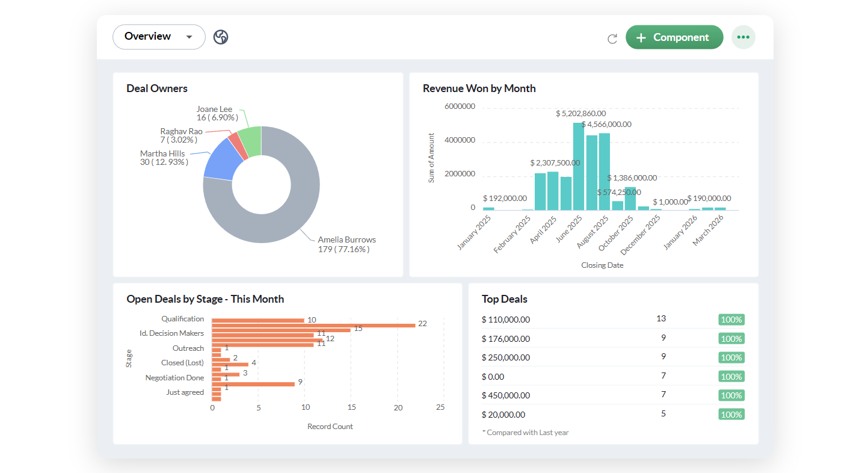Click the Revenue Won by Month title
This screenshot has width=868, height=473.
[479, 88]
